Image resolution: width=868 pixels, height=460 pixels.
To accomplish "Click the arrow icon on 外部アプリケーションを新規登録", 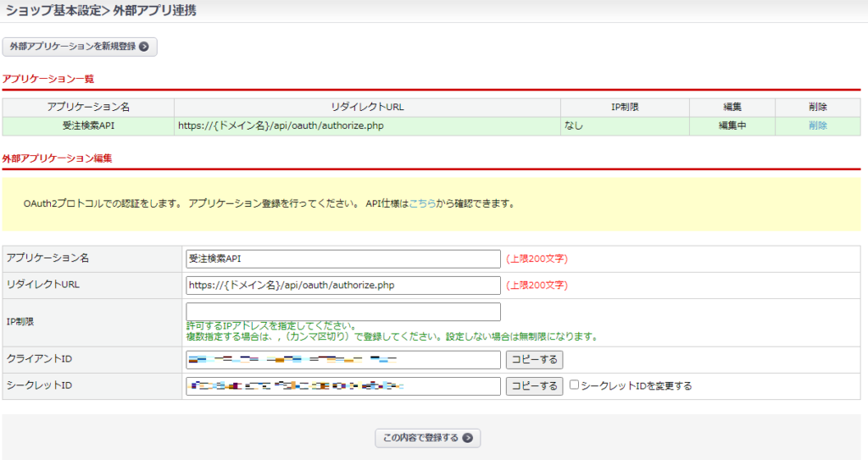I will point(144,47).
